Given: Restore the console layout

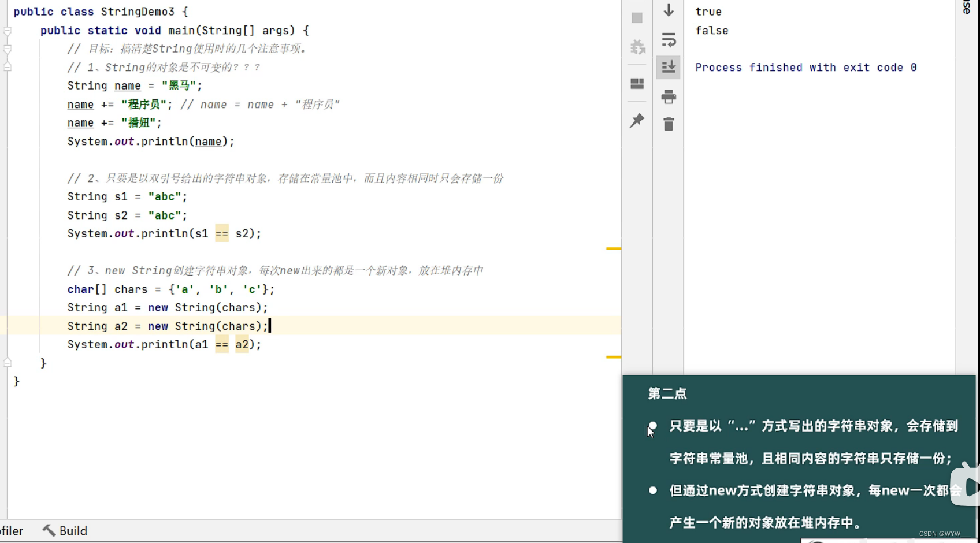Looking at the screenshot, I should click(637, 84).
